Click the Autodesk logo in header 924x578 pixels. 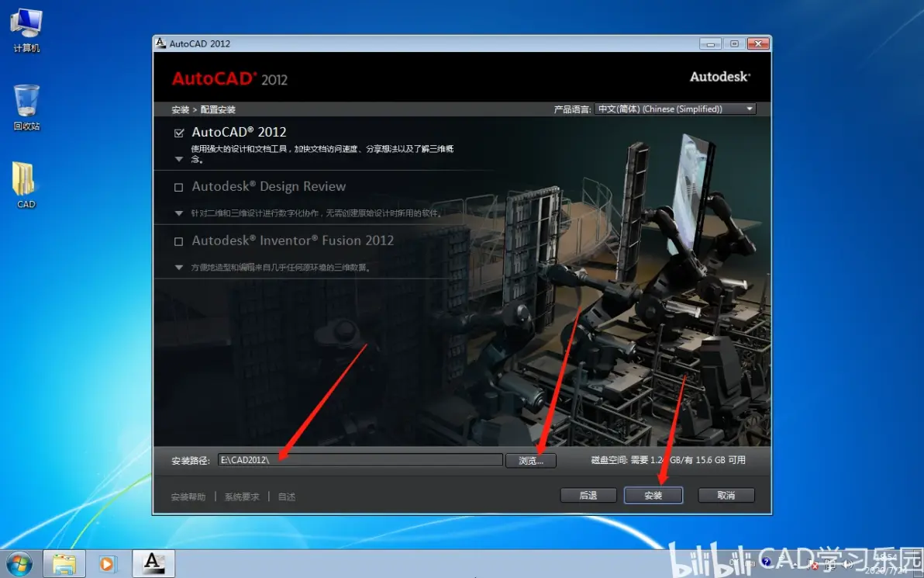720,77
